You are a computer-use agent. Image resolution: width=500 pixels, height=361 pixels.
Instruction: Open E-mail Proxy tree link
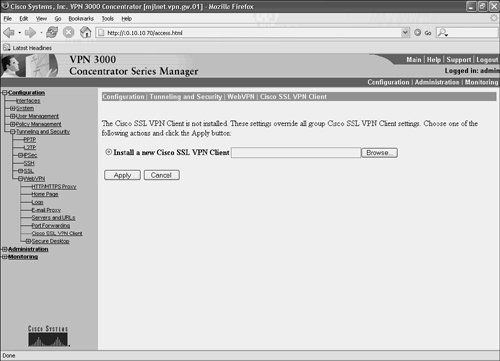point(46,210)
